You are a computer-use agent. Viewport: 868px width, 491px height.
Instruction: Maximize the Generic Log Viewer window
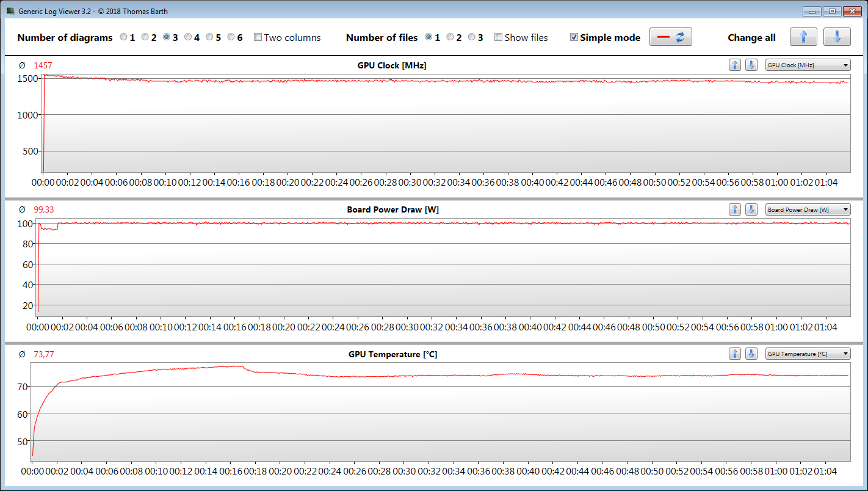(831, 11)
